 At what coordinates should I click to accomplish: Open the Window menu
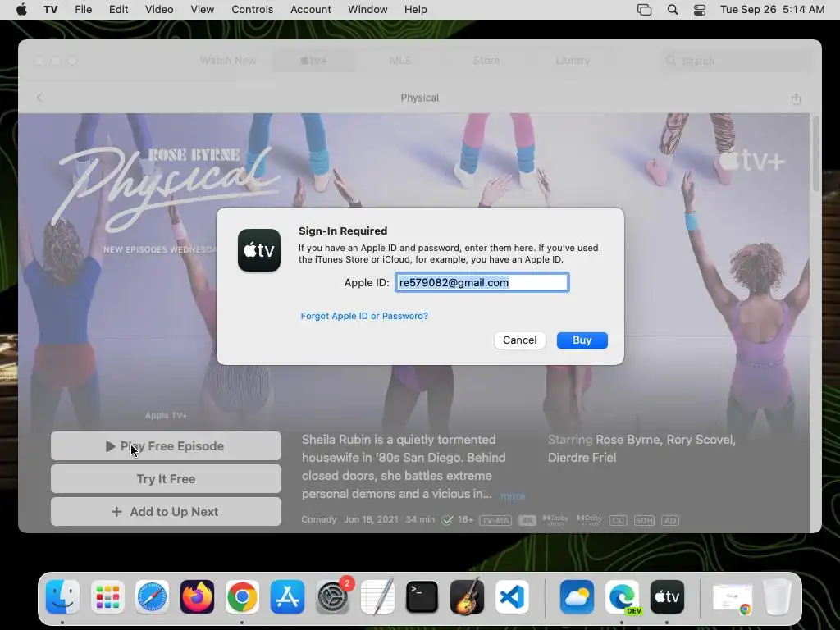[x=367, y=9]
